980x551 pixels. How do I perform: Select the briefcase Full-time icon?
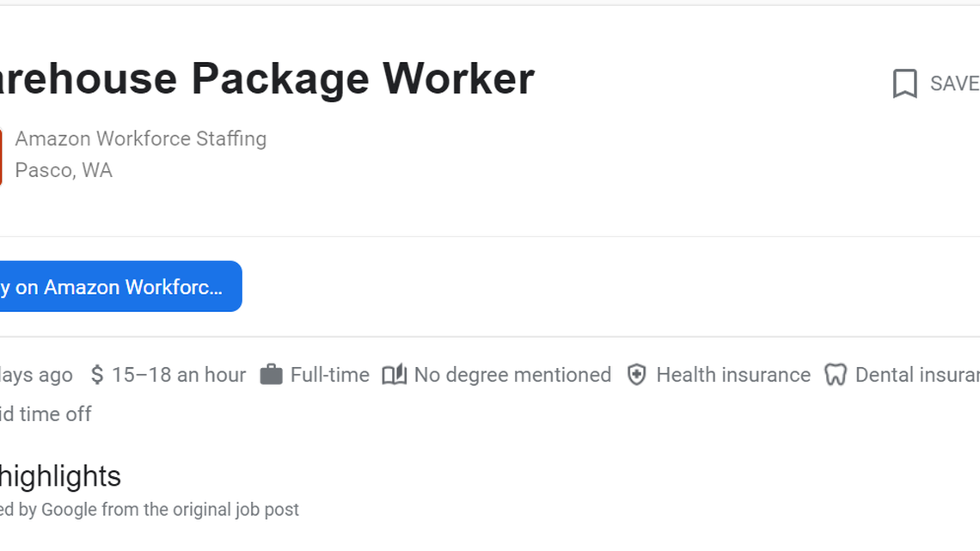pyautogui.click(x=271, y=374)
